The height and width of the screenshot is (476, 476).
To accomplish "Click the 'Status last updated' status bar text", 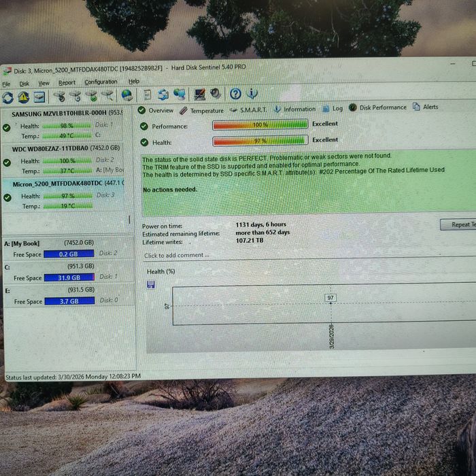I will (x=73, y=377).
